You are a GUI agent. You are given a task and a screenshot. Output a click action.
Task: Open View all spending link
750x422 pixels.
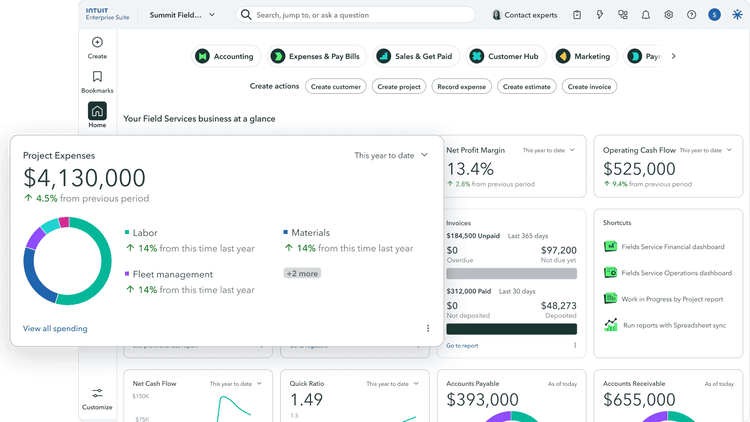[55, 328]
